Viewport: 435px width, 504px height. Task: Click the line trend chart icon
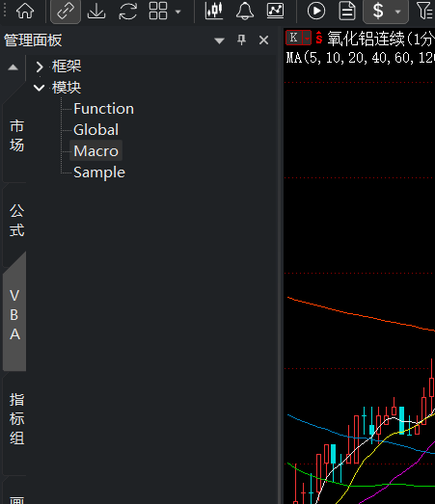pyautogui.click(x=276, y=11)
